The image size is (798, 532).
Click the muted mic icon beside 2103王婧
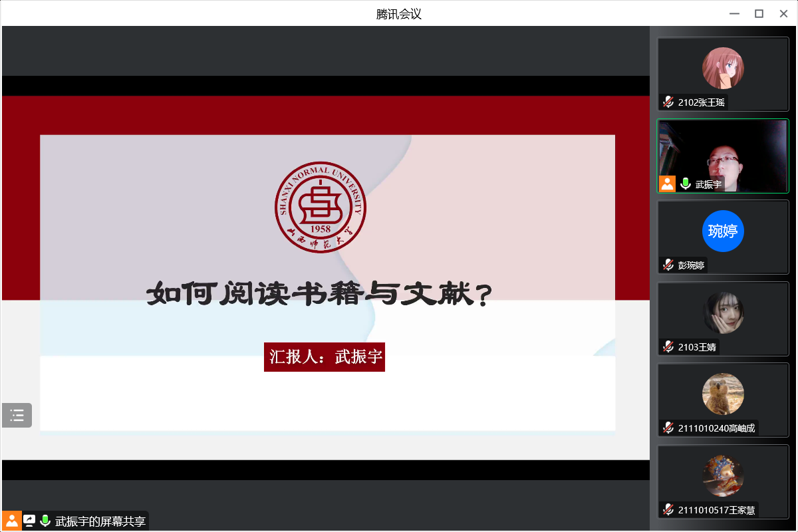pos(668,347)
